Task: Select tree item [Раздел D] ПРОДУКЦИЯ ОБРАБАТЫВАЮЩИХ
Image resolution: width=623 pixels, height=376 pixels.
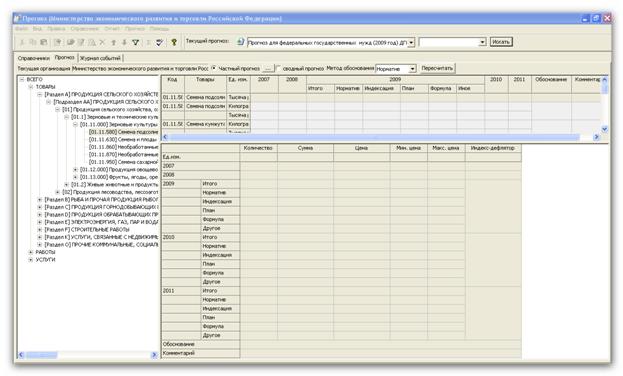Action: (101, 215)
